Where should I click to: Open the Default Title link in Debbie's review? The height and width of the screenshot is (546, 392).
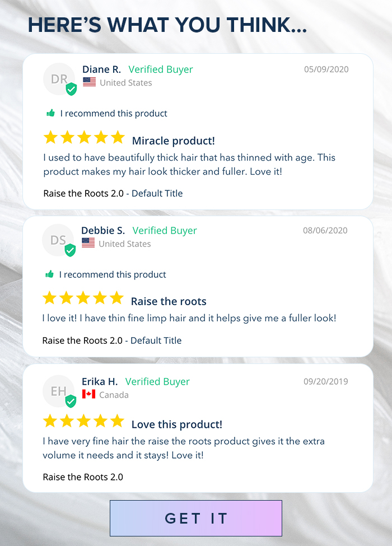(156, 340)
